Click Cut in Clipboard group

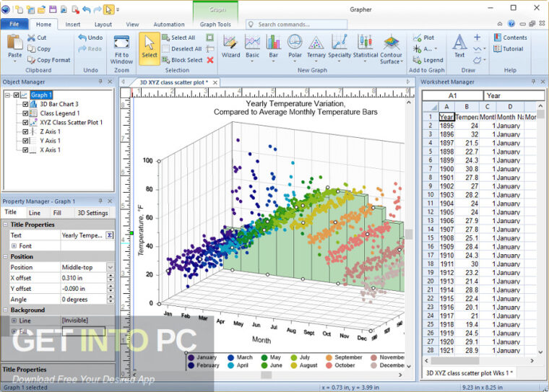click(37, 38)
